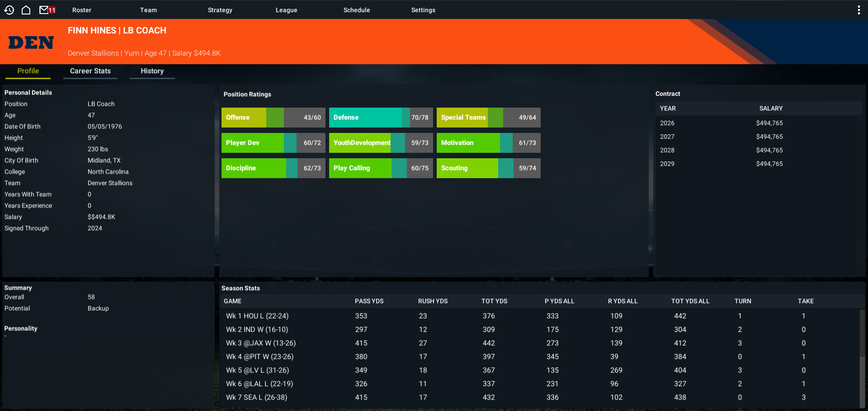
Task: Open the mail inbox with 11 messages
Action: pos(47,10)
